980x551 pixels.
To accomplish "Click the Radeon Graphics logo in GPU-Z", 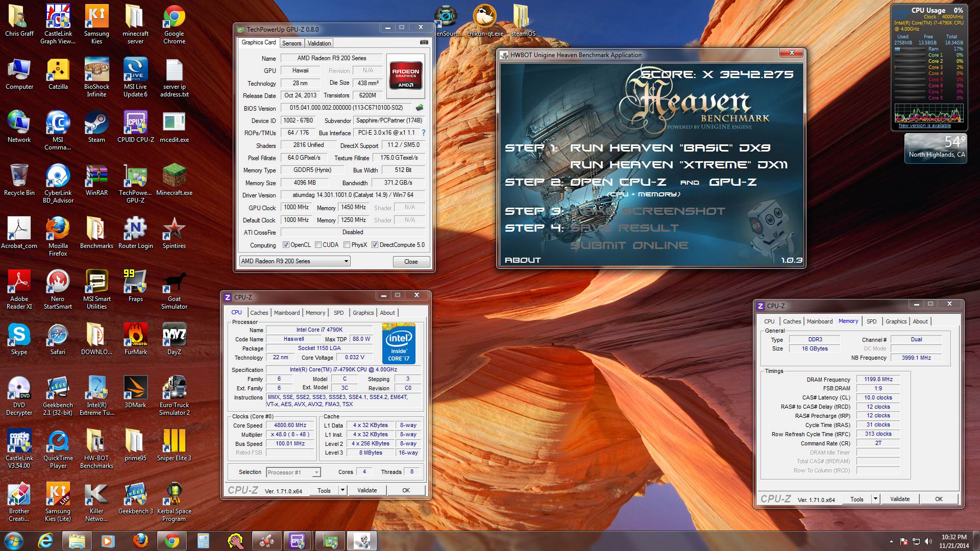I will (x=405, y=76).
